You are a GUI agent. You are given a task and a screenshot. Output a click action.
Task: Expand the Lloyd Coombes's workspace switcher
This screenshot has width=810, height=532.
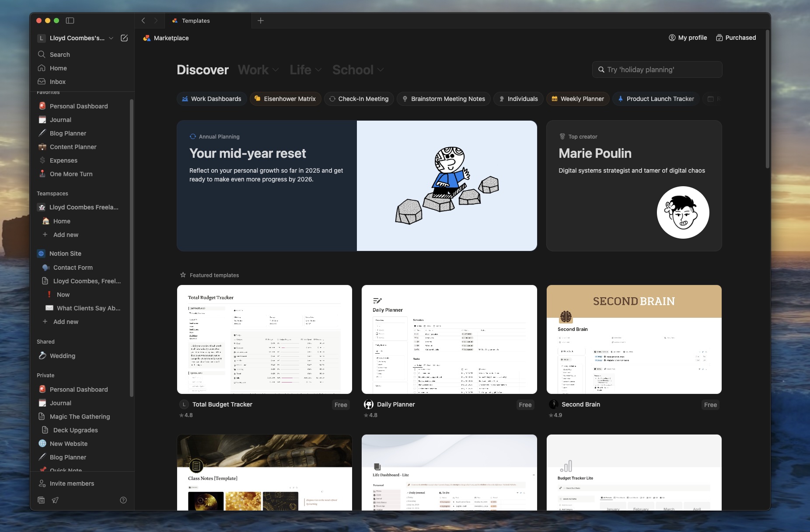point(112,38)
